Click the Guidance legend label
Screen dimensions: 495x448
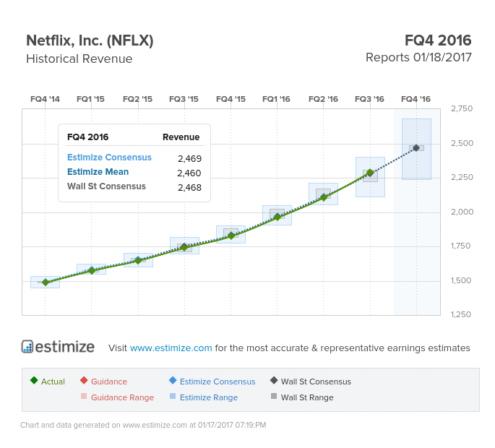(109, 382)
